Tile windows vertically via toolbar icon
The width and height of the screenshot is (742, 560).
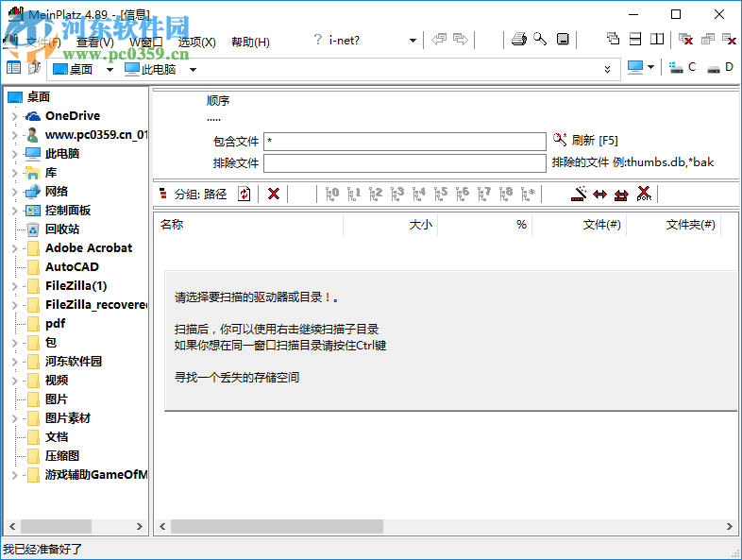coord(657,39)
